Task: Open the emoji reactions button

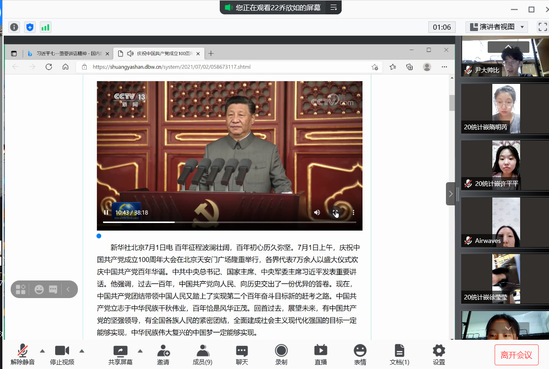Action: (x=360, y=355)
